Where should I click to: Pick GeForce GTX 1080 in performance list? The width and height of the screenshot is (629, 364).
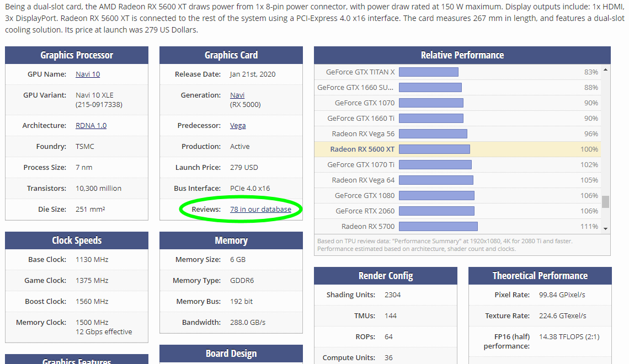click(x=365, y=196)
